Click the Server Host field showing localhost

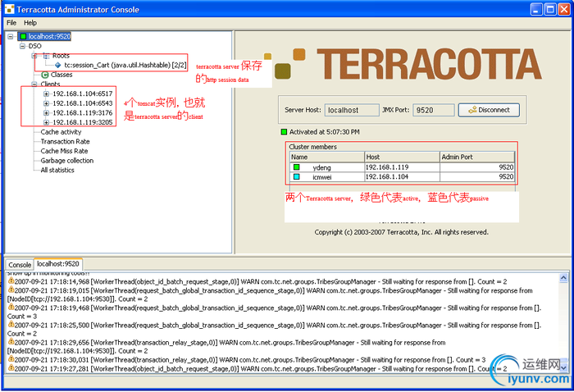coord(352,110)
